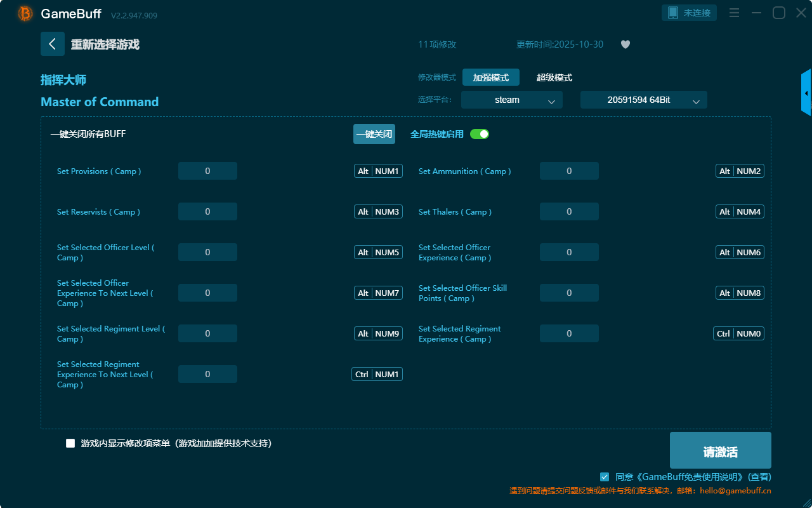
Task: Click the heart favorite icon
Action: [x=625, y=44]
